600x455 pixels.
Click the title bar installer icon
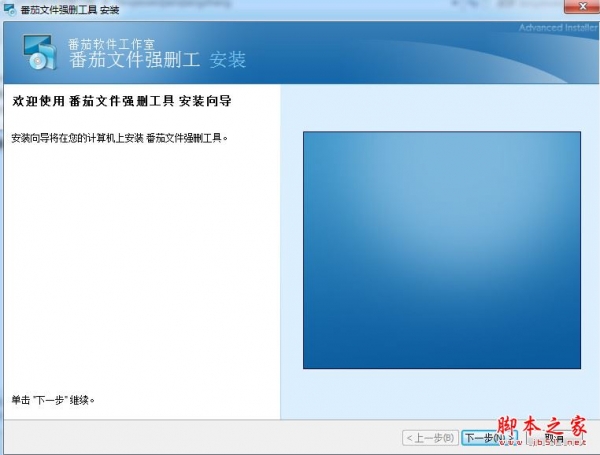pos(10,9)
